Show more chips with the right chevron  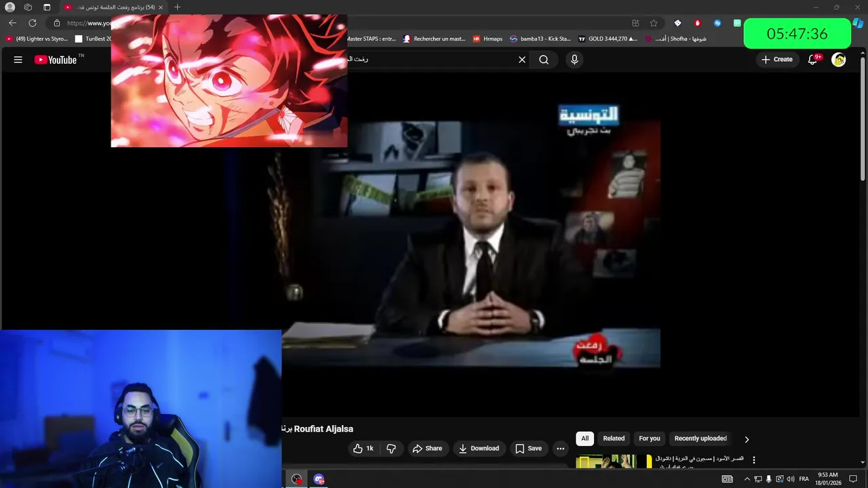747,439
